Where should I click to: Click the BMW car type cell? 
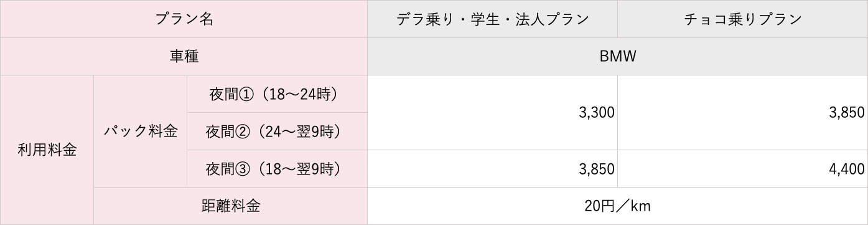pos(617,57)
